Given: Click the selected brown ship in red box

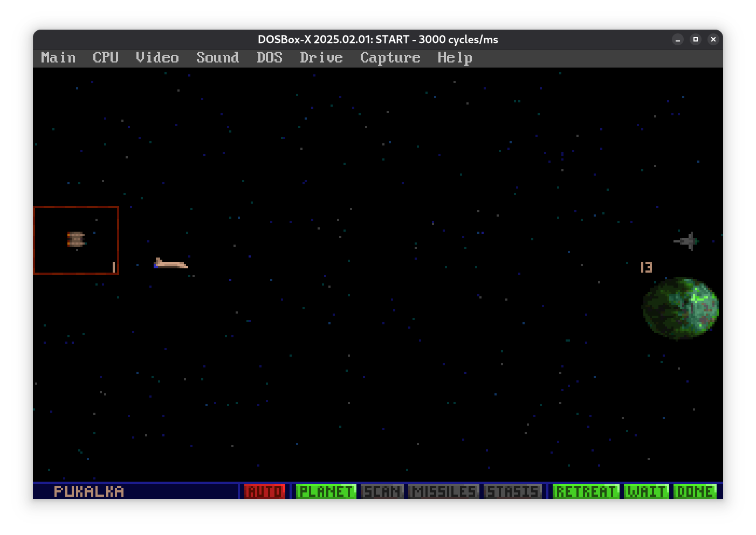Looking at the screenshot, I should [x=75, y=239].
